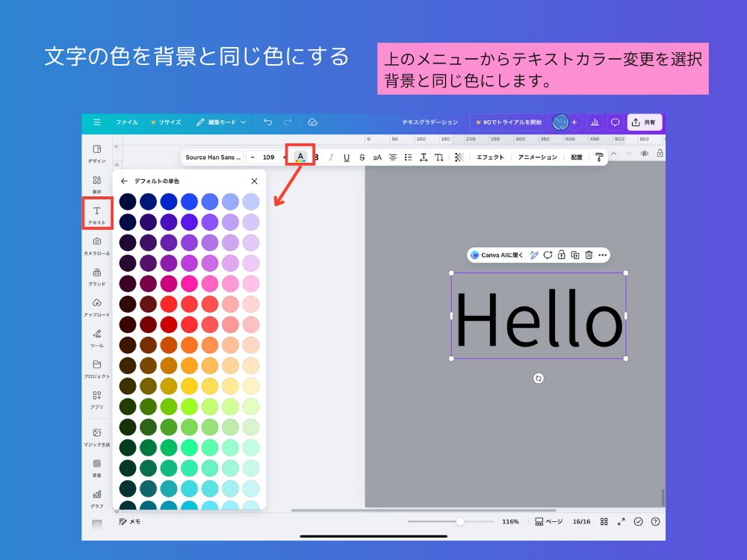
Task: Lock the Hello text element
Action: pyautogui.click(x=561, y=255)
